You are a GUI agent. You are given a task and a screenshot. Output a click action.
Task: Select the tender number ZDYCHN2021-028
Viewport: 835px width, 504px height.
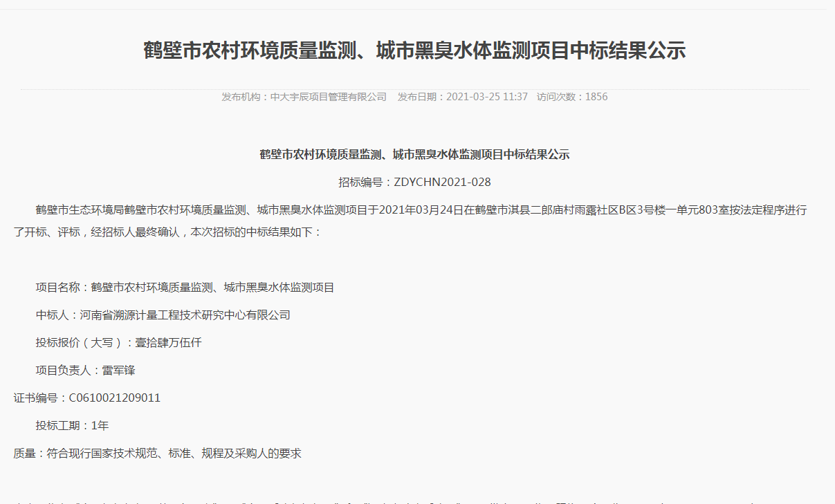(x=442, y=183)
